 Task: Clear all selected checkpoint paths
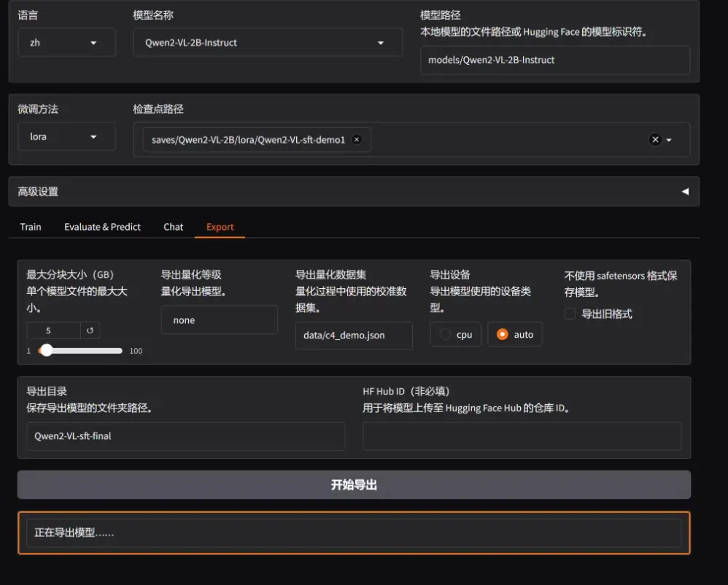655,140
